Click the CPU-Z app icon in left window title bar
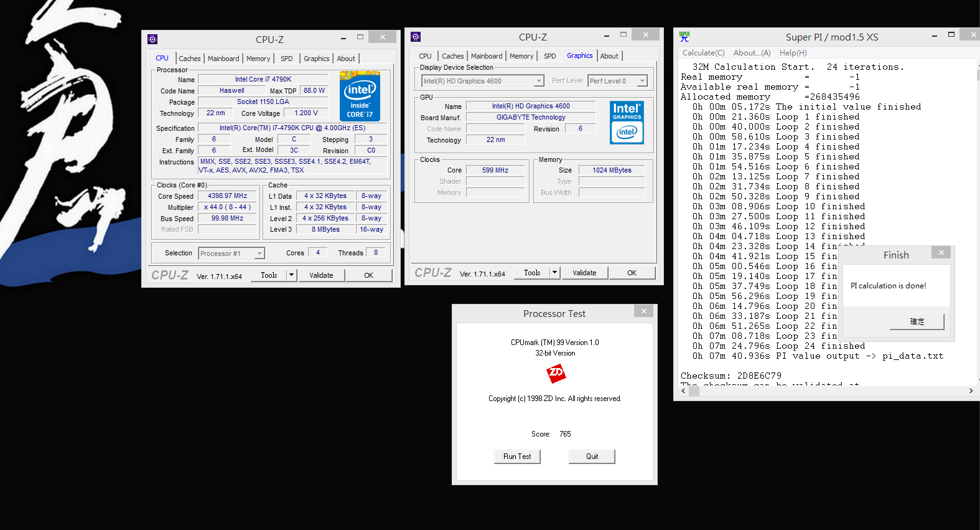980x530 pixels. pyautogui.click(x=152, y=39)
